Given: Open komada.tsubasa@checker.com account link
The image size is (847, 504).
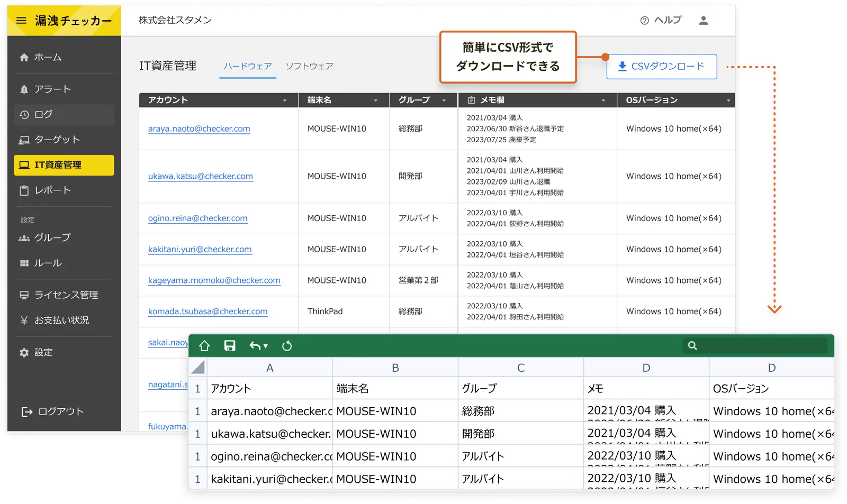Looking at the screenshot, I should pyautogui.click(x=208, y=311).
